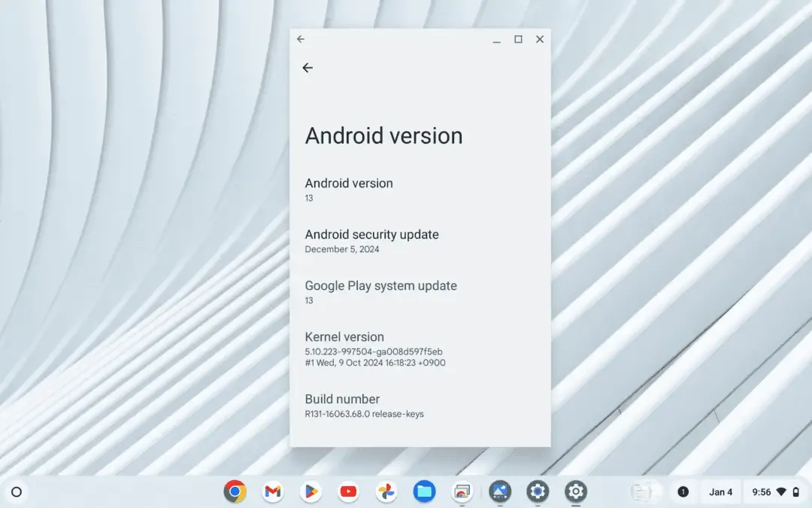Viewport: 812px width, 508px height.
Task: Click the Android version page heading
Action: pyautogui.click(x=383, y=135)
